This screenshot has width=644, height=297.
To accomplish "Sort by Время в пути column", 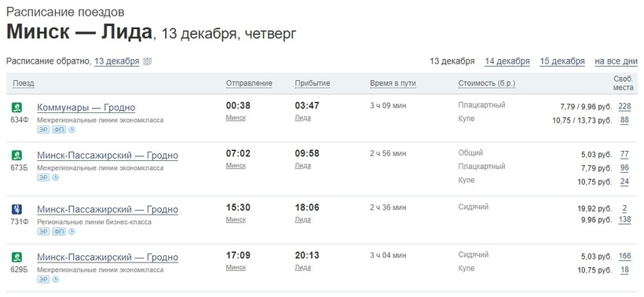I will pyautogui.click(x=393, y=83).
